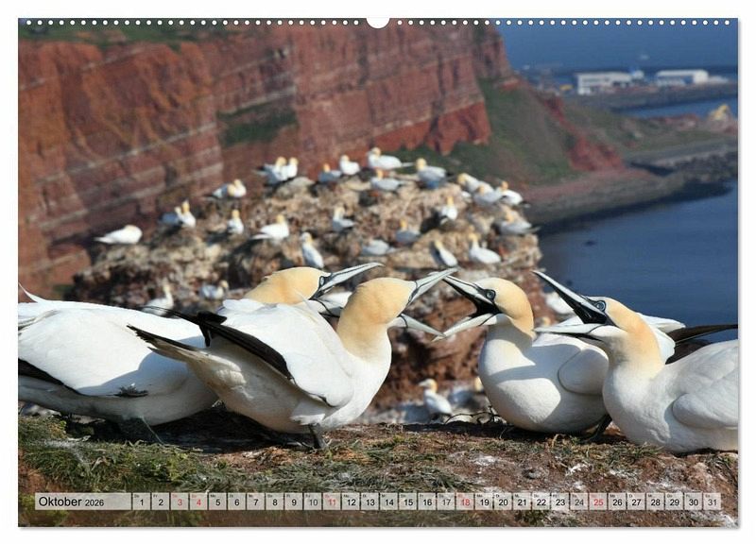
Task: Choose day 27 in the calendar strip
Action: tap(636, 502)
